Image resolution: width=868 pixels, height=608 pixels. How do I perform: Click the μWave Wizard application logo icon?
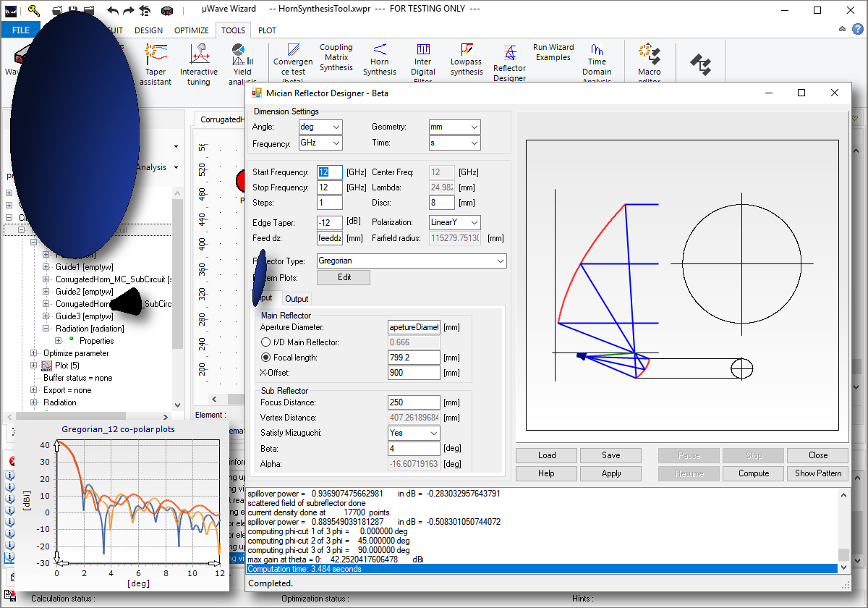[11, 10]
